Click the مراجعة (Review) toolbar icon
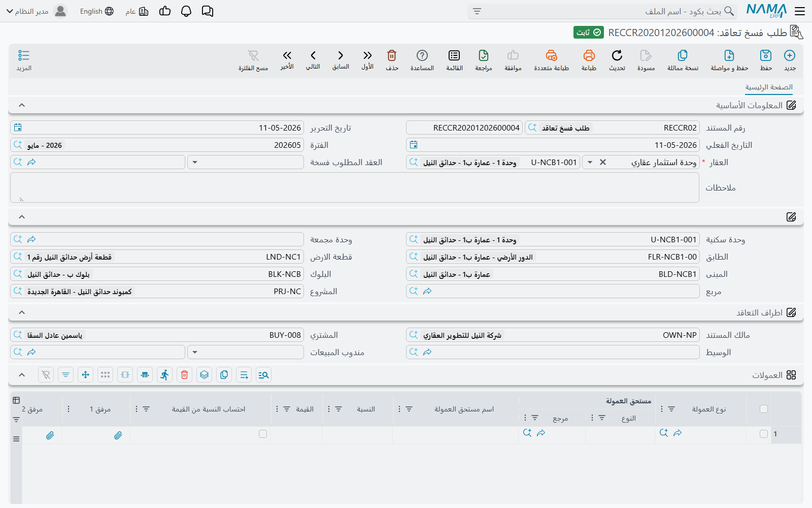812x508 pixels. 484,55
